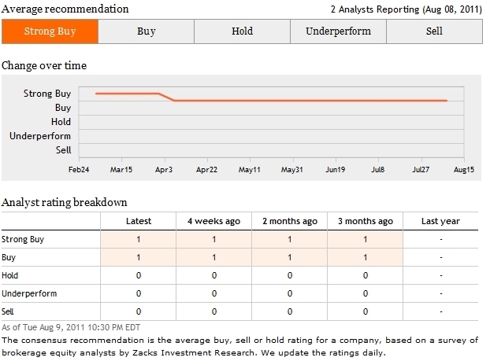490x361 pixels.
Task: Click the Sell label on the chart axis
Action: pos(63,150)
